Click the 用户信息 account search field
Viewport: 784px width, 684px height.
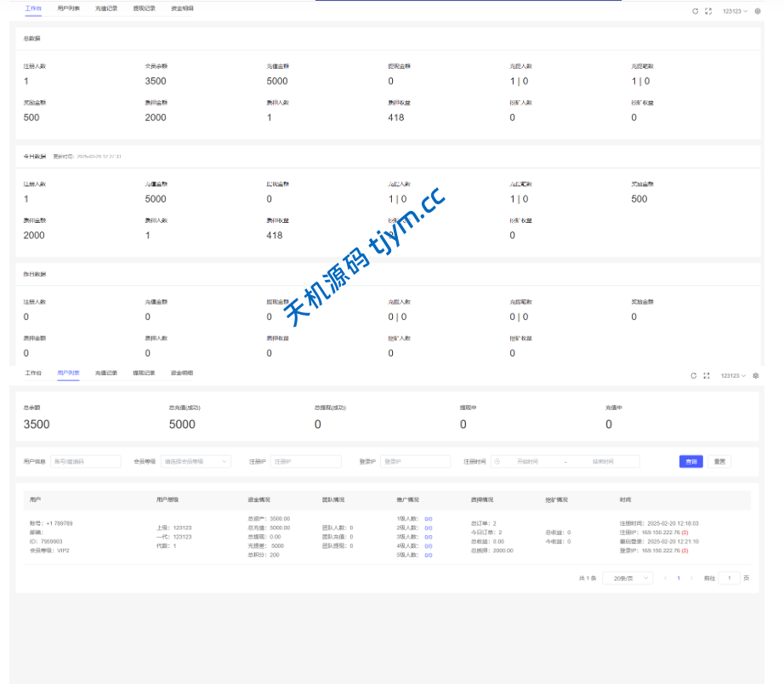pos(86,461)
